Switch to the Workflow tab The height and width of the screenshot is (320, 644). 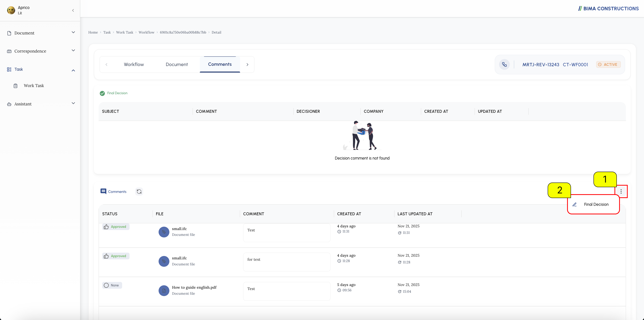pos(134,64)
